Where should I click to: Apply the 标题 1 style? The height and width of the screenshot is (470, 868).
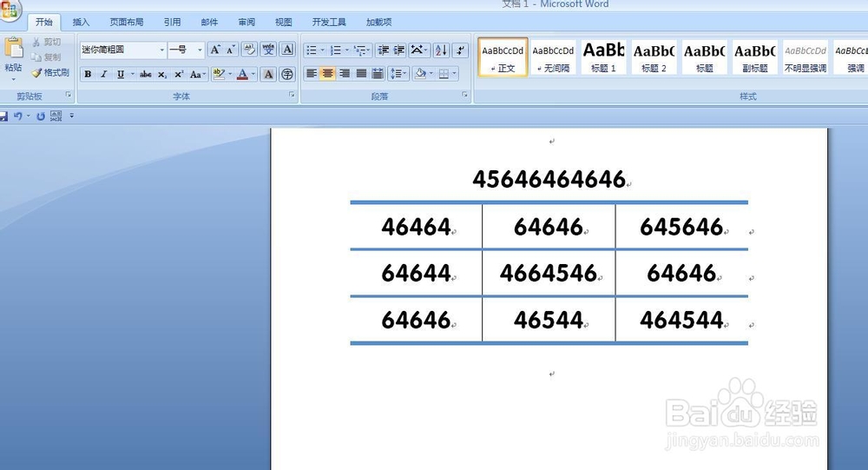click(x=603, y=57)
